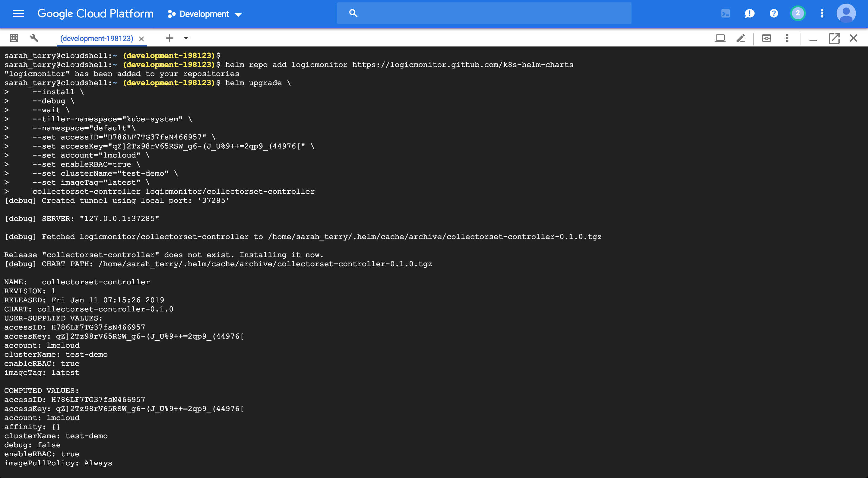Open the header three-dot settings menu

pos(822,14)
